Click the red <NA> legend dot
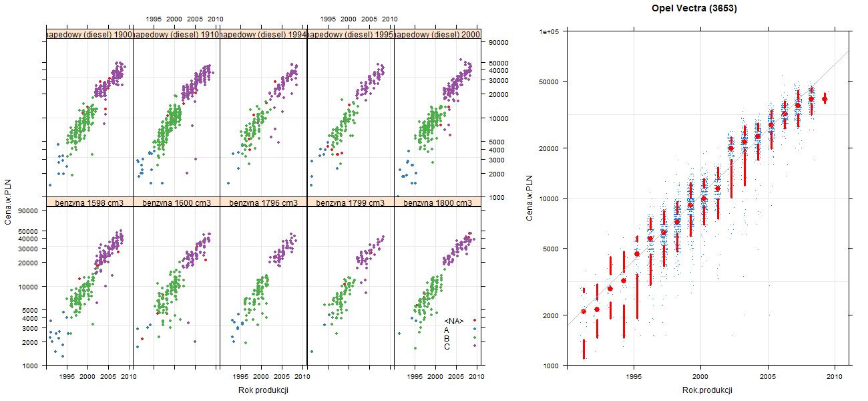 click(x=474, y=321)
